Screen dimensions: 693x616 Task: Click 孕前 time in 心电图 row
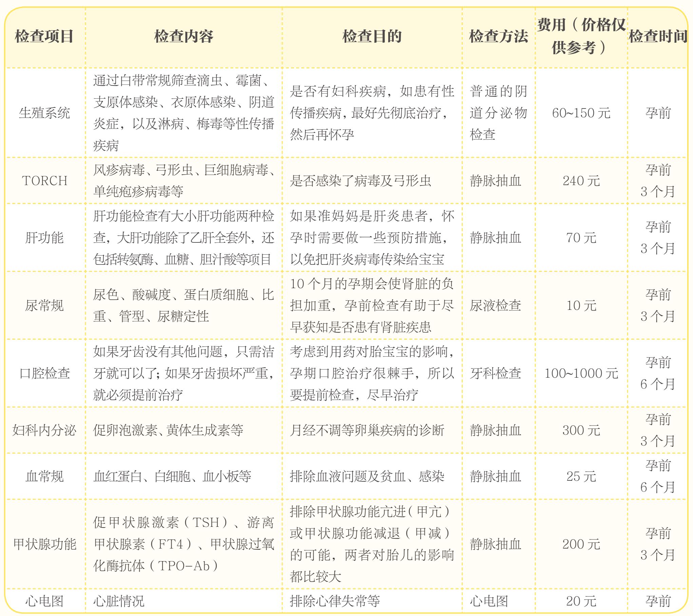[658, 601]
